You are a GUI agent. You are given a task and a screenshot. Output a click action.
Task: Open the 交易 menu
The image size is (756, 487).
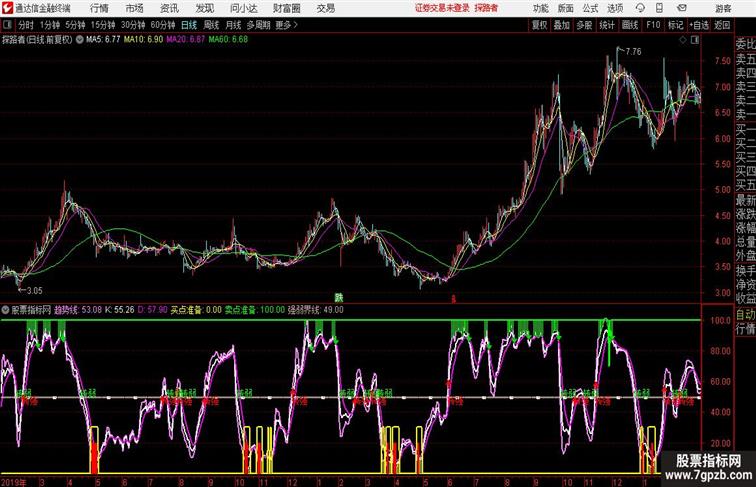coord(326,8)
